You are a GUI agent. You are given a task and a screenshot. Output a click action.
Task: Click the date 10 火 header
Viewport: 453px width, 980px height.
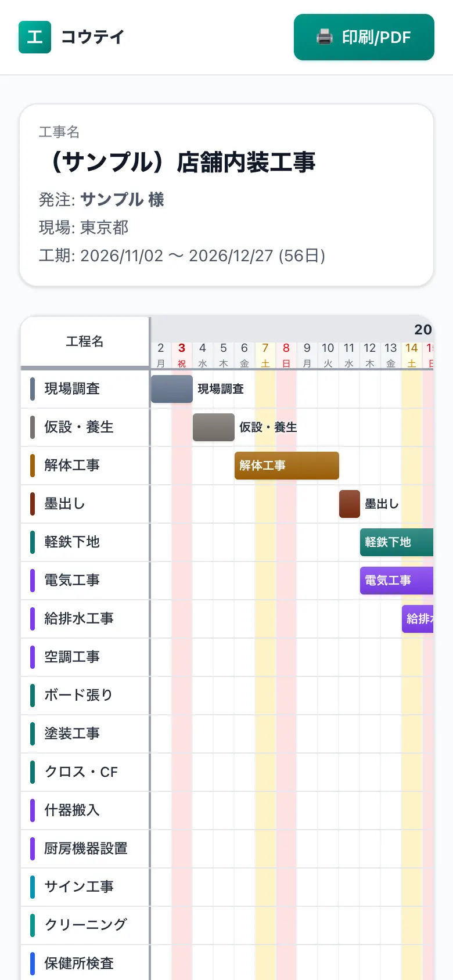pos(328,355)
